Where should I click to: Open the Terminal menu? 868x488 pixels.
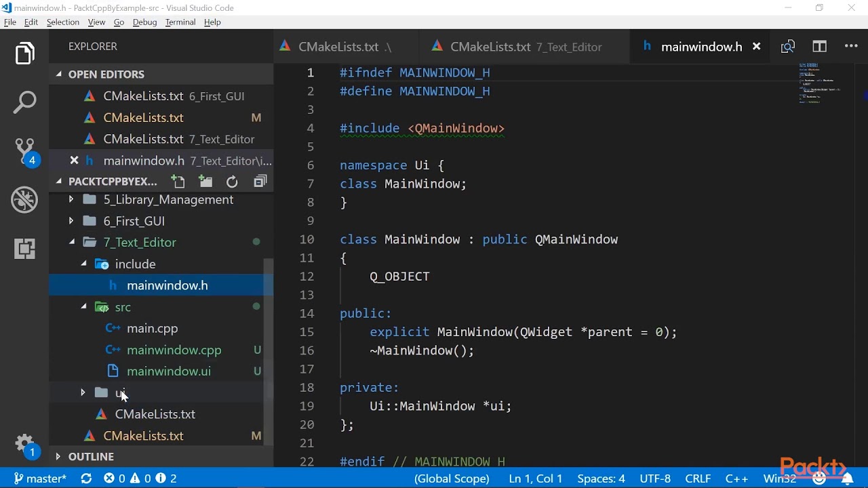pos(180,22)
